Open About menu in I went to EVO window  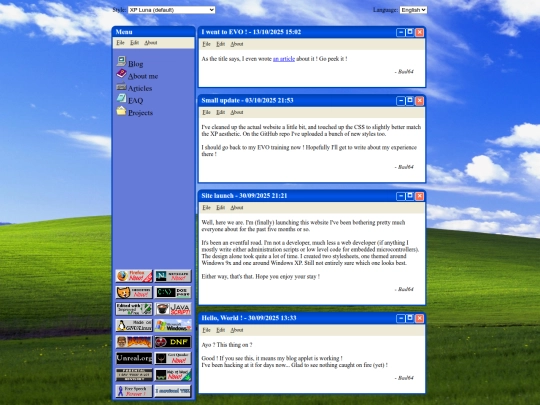(237, 44)
